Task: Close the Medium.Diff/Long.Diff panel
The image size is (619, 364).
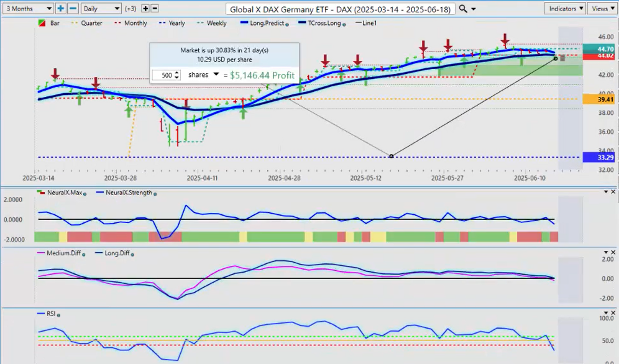Action: [x=613, y=252]
